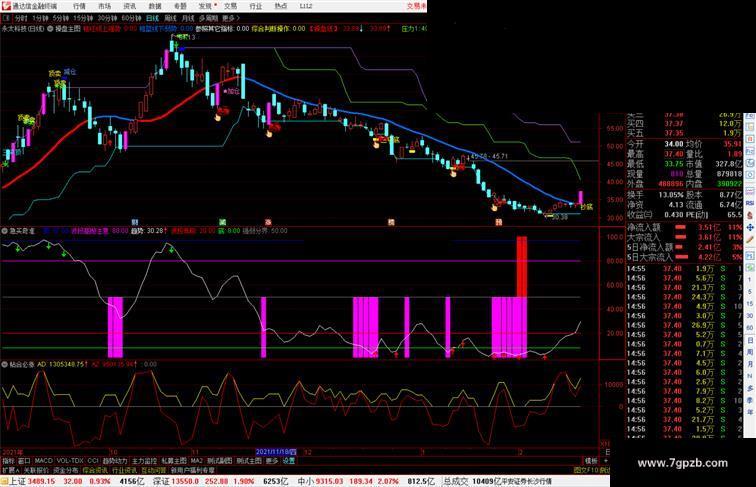Click the 粘合公条 indicator settings circle icon
This screenshot has width=756, height=487.
[x=4, y=364]
